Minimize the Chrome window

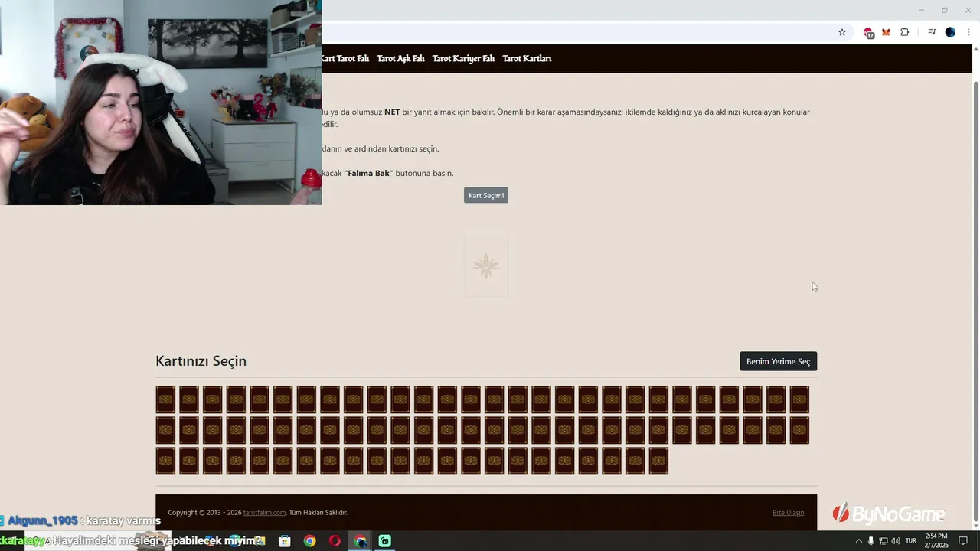920,10
